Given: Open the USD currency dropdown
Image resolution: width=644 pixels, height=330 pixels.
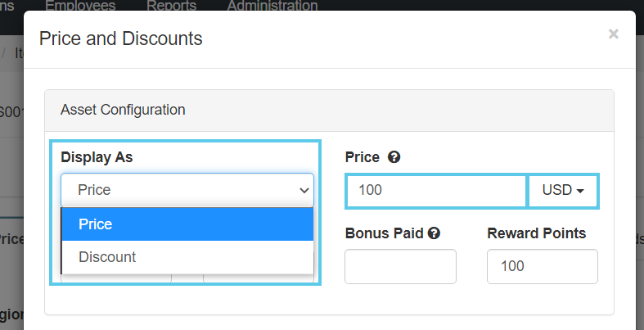Looking at the screenshot, I should click(563, 190).
